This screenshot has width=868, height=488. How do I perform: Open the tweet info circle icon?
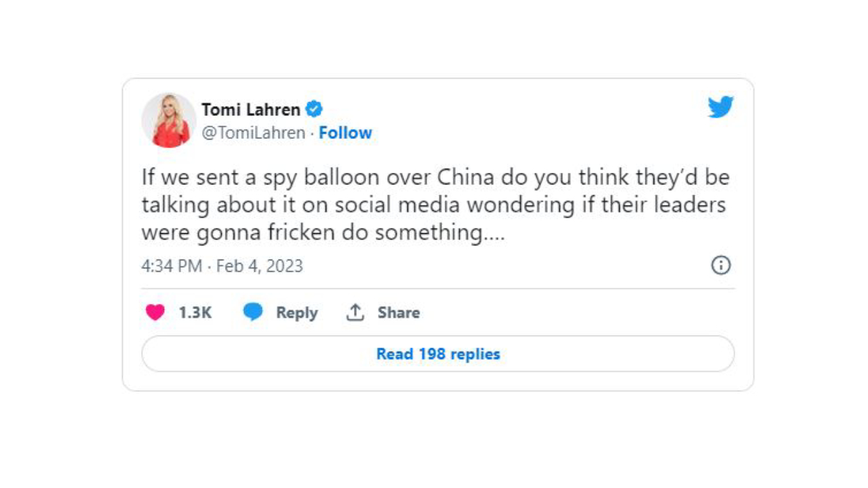(x=720, y=265)
